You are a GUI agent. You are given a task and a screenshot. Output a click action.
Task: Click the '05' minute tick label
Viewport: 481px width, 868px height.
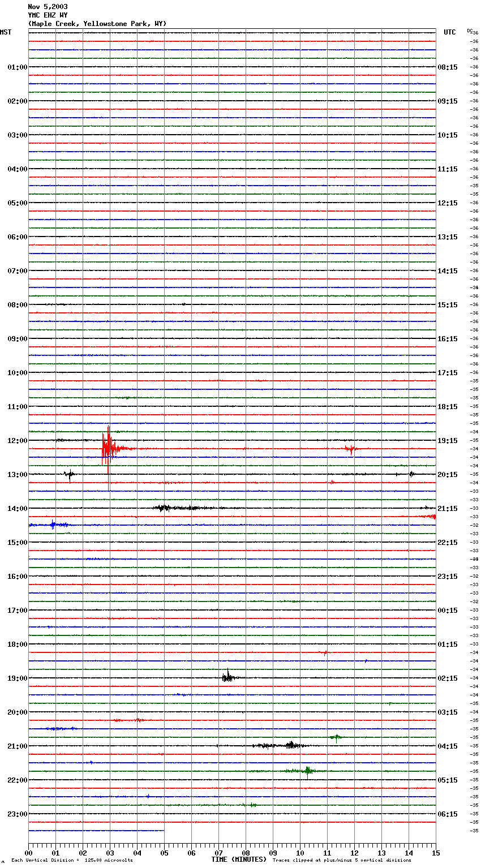pos(164,853)
